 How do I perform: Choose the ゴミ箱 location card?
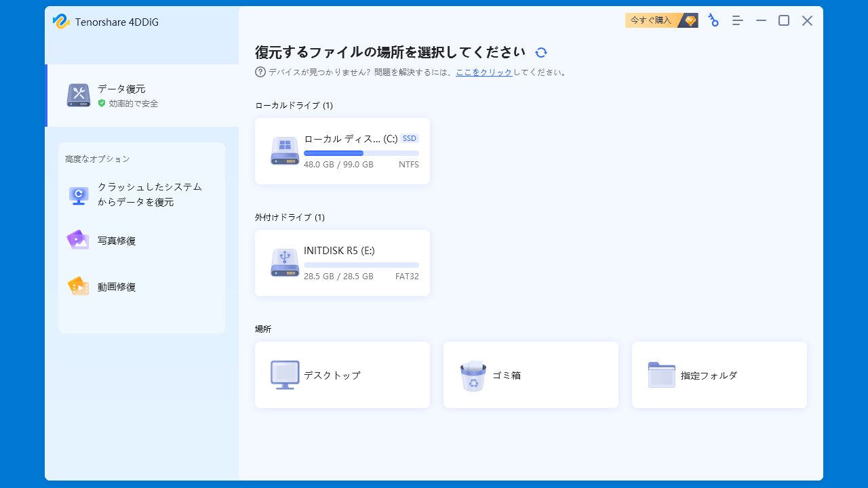531,375
